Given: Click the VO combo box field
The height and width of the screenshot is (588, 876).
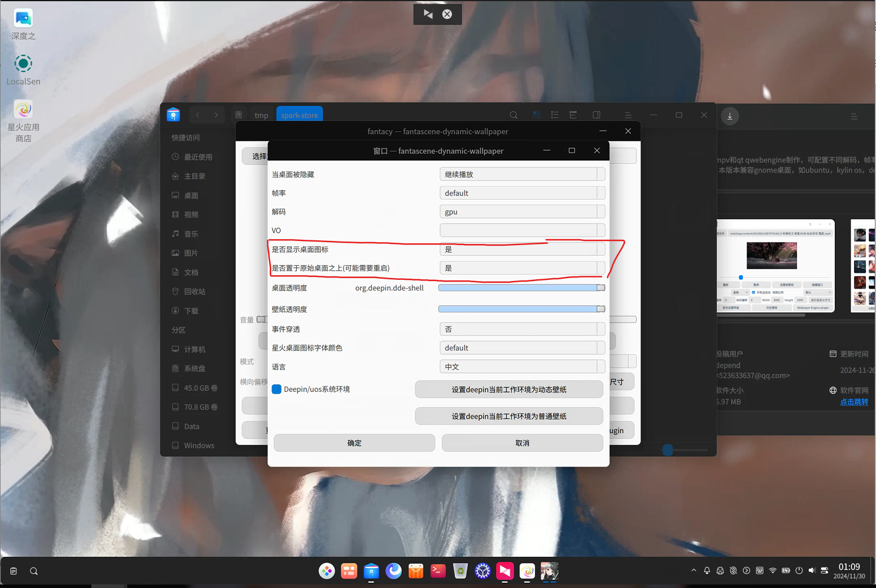Looking at the screenshot, I should coord(522,230).
